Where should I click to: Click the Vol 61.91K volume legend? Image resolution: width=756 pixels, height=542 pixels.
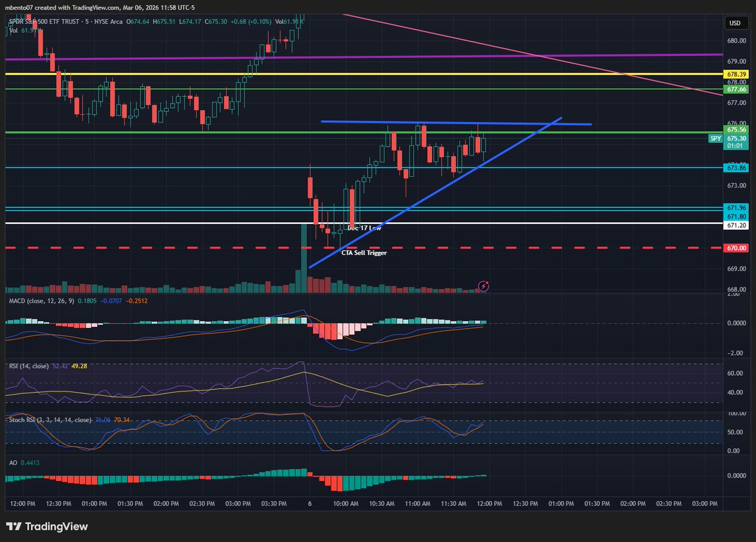pyautogui.click(x=25, y=30)
